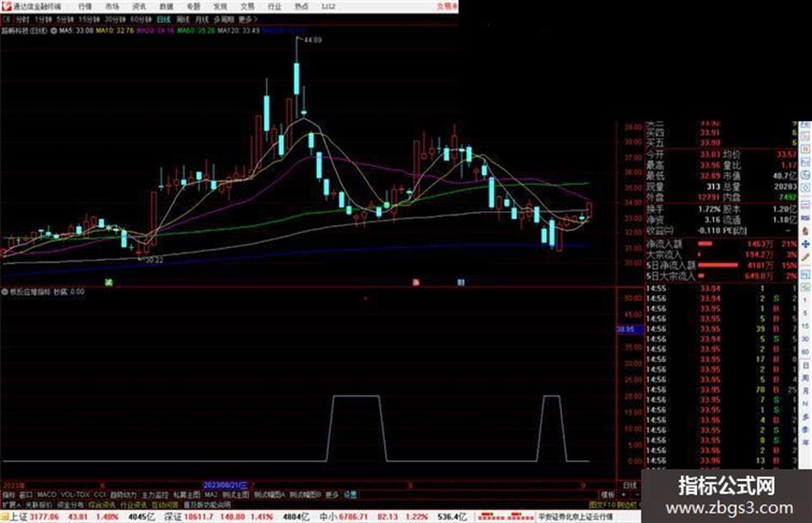Screen dimensions: 812x523
Task: Open the 资讯 menu
Action: (x=139, y=7)
